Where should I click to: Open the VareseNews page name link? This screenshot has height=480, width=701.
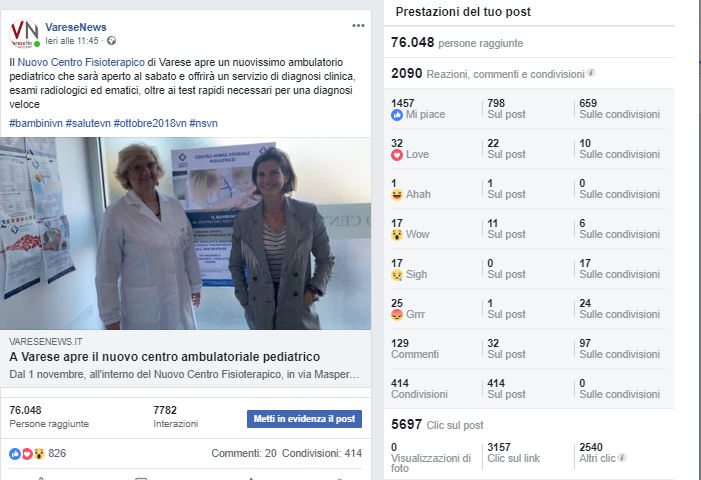point(76,27)
